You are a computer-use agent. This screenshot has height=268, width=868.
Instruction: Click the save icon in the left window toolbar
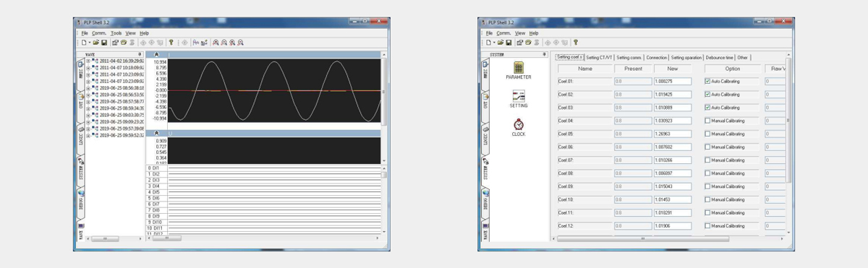[x=104, y=43]
